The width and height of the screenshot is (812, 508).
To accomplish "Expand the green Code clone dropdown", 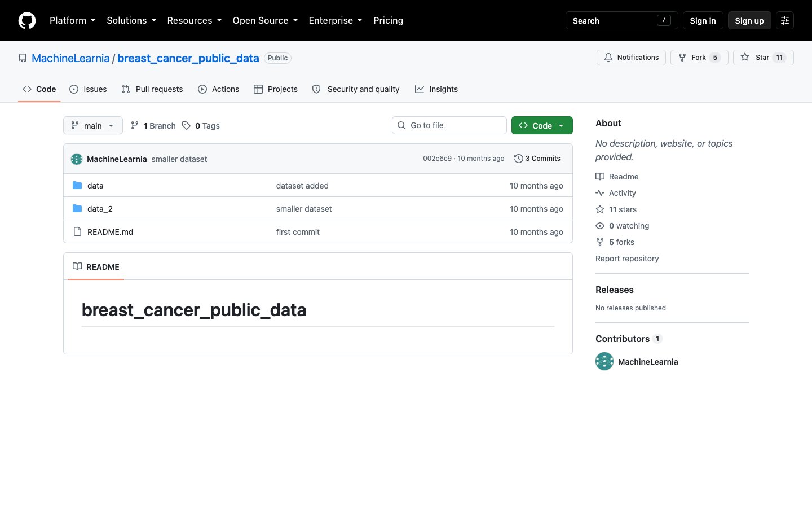I will click(542, 125).
